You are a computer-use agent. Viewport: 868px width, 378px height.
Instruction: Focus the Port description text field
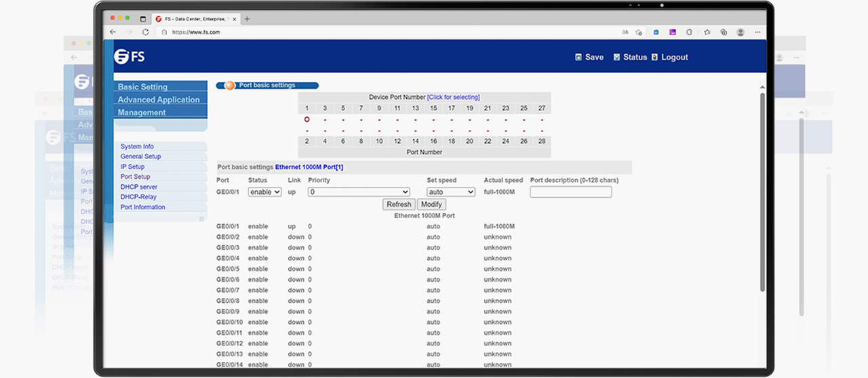click(x=571, y=192)
